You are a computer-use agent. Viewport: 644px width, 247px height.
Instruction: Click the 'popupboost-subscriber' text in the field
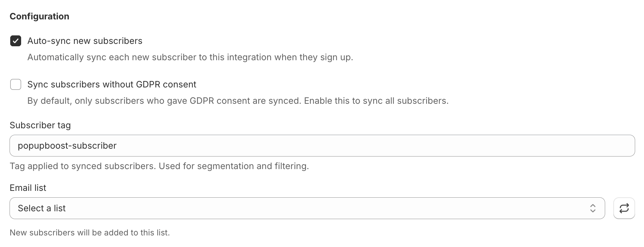(x=67, y=146)
